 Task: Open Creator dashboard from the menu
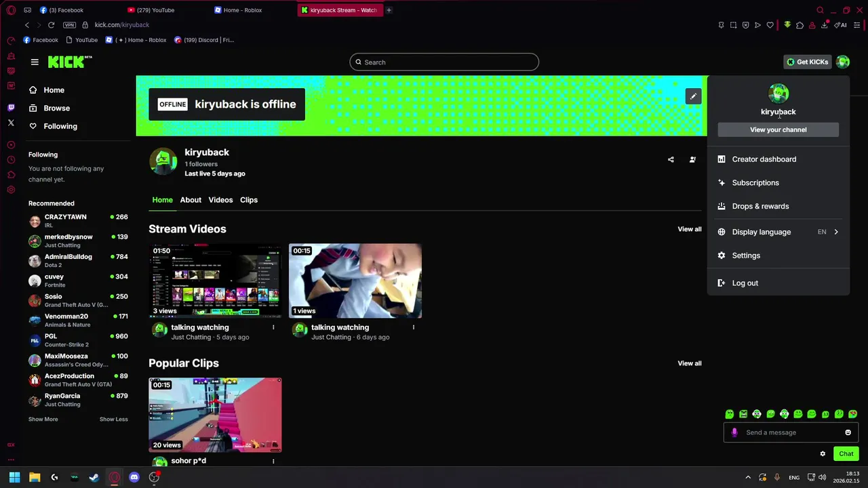coord(778,159)
